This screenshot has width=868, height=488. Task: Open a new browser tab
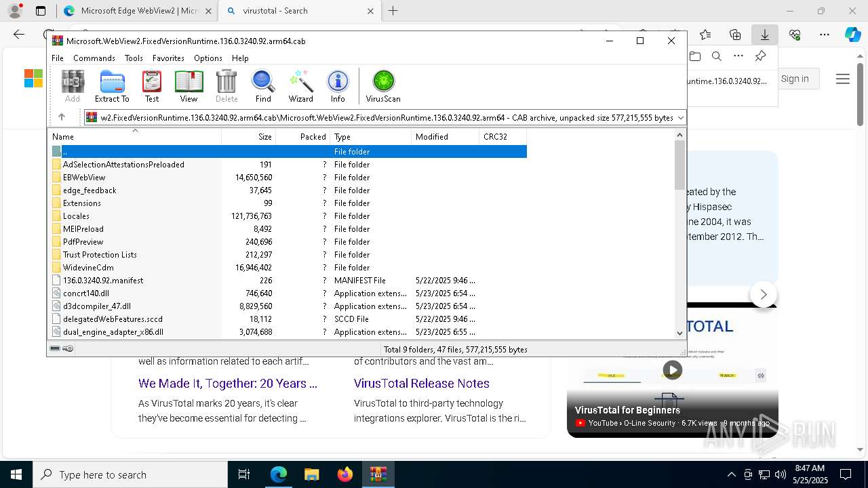(x=393, y=11)
